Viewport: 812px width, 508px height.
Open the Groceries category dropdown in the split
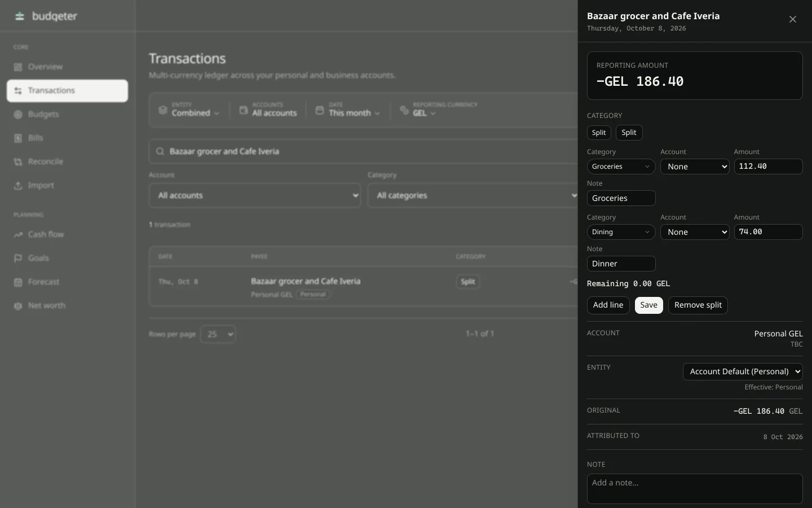click(x=621, y=167)
